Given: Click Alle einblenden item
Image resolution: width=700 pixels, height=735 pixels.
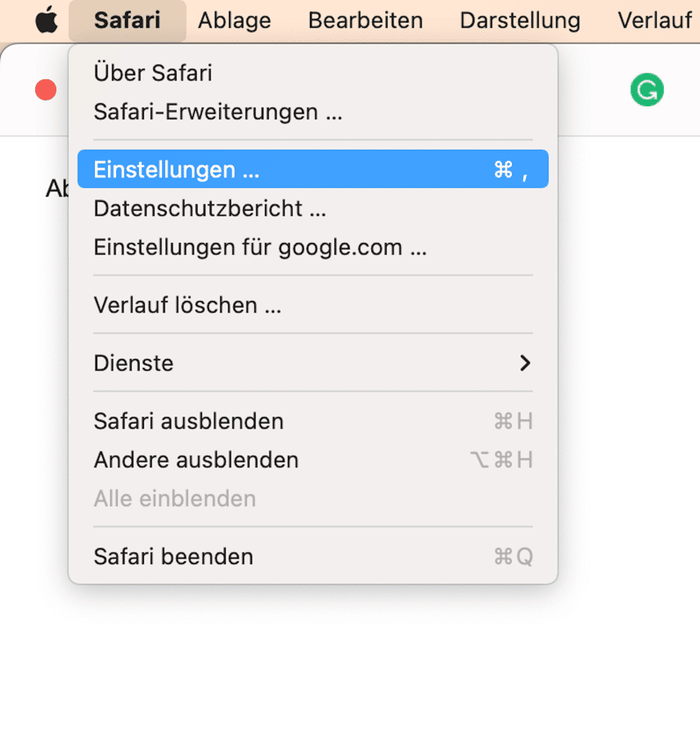Looking at the screenshot, I should pos(312,498).
